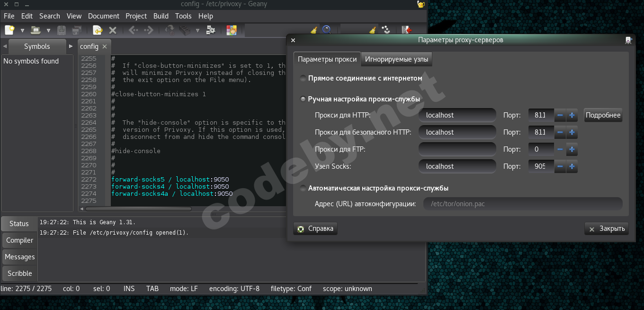Open the Project menu
This screenshot has width=644, height=310.
coord(136,16)
